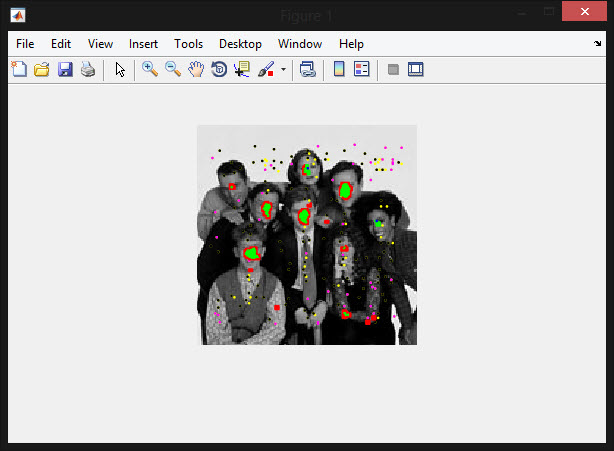614x451 pixels.
Task: Click the MATLAB logo in the title bar
Action: [18, 16]
